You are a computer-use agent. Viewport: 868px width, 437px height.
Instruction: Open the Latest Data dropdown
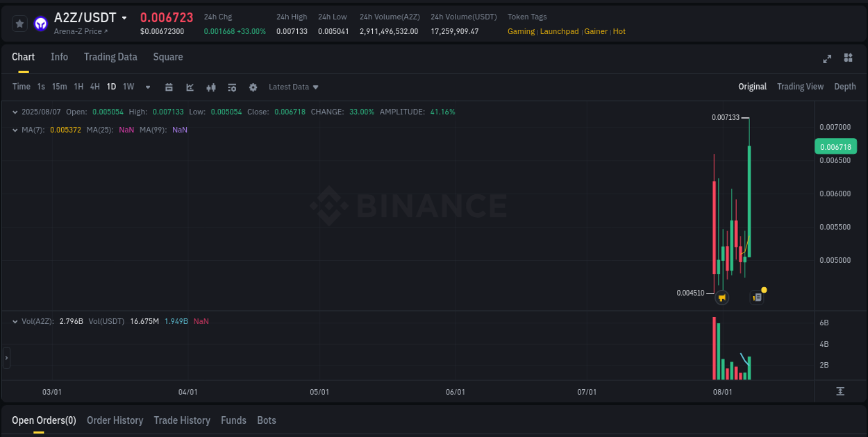(293, 87)
